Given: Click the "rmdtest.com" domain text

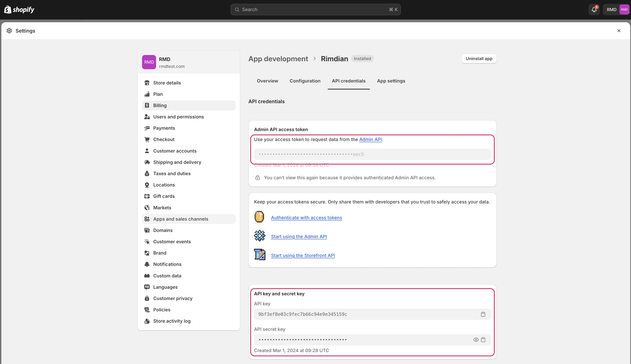Looking at the screenshot, I should [172, 67].
